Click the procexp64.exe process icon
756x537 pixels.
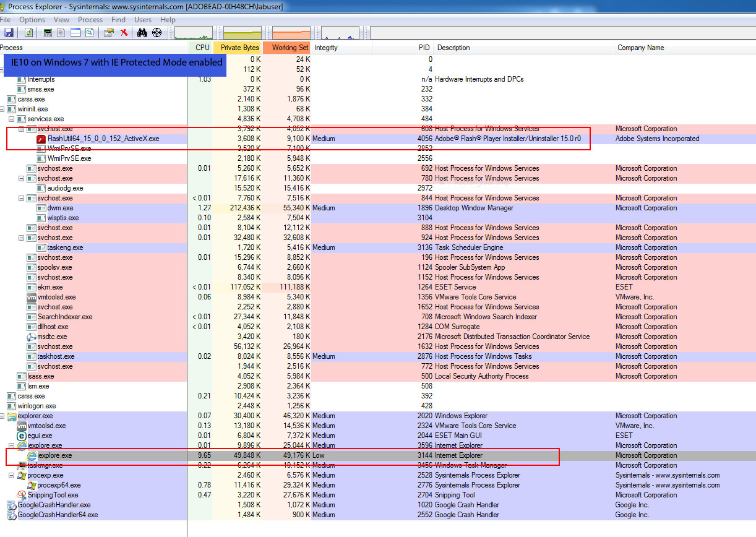(32, 485)
